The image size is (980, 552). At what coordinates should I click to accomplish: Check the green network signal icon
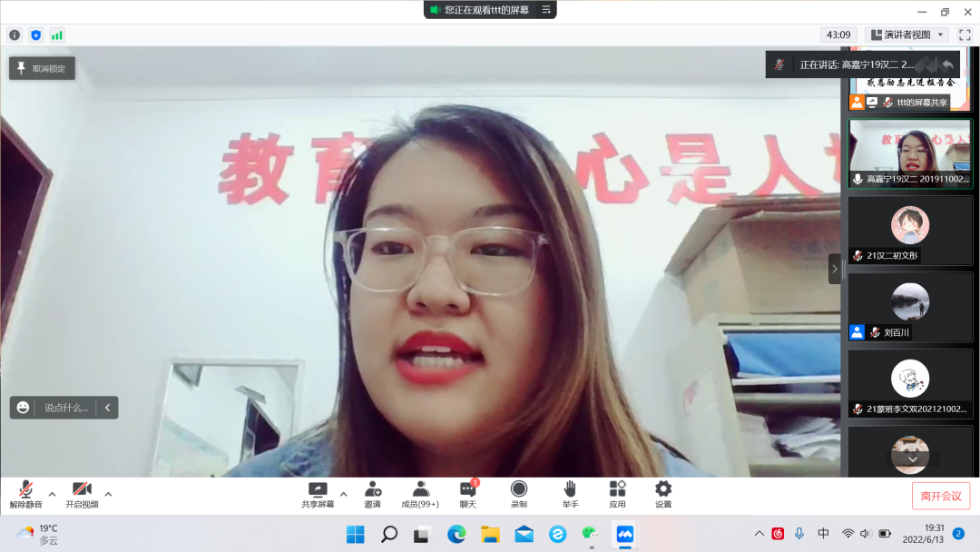[57, 35]
